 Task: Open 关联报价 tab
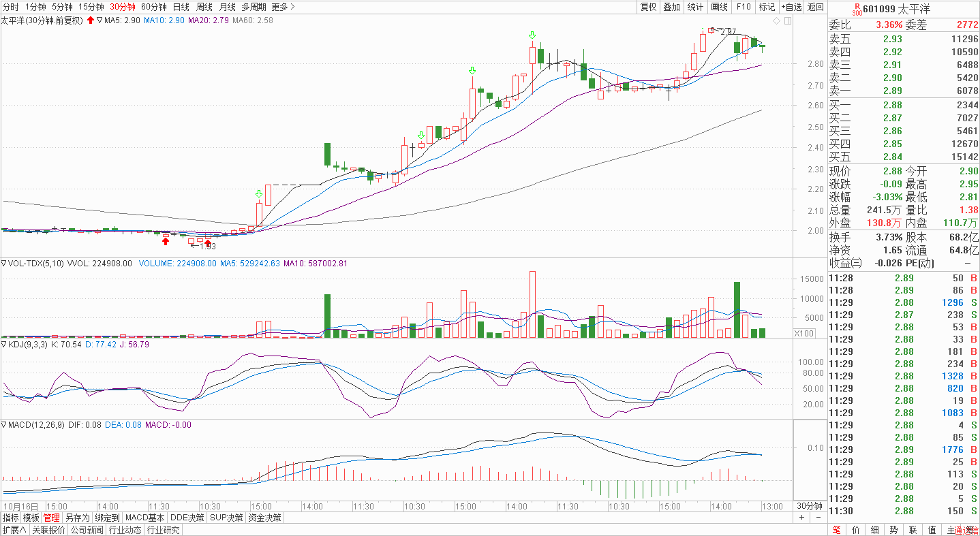click(48, 530)
